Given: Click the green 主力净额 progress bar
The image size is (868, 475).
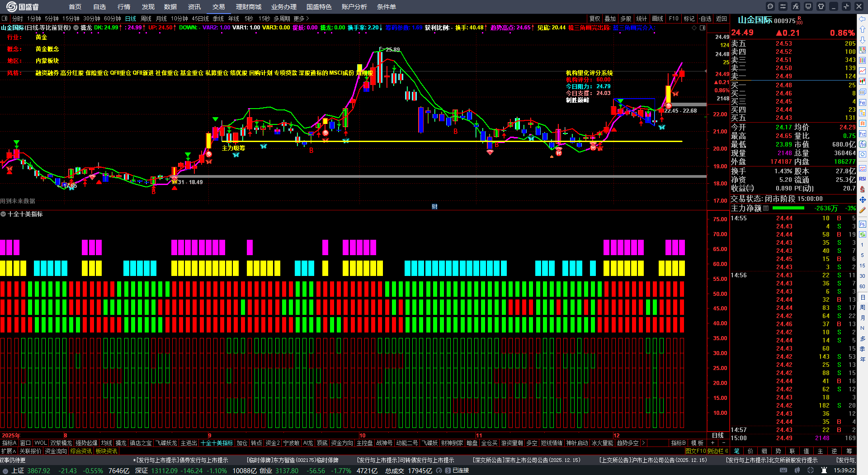Looking at the screenshot, I should click(788, 208).
